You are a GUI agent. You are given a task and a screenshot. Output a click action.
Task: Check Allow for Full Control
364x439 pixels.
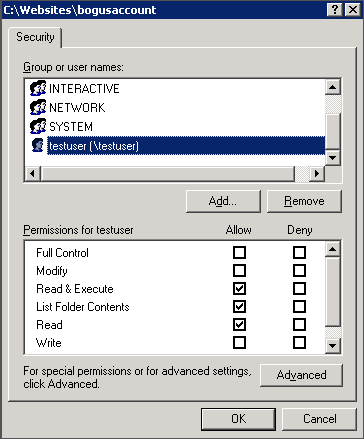point(239,253)
